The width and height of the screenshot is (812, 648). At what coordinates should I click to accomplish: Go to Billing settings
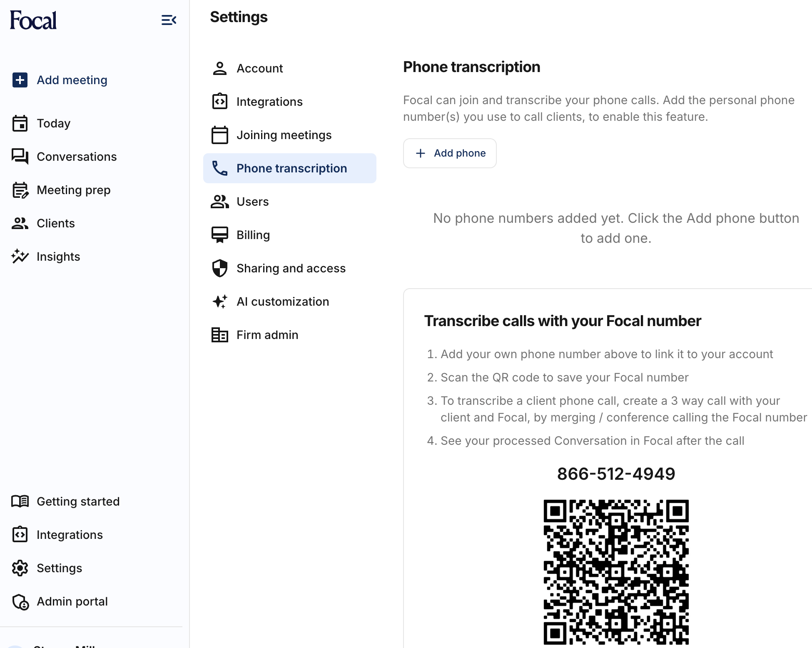[x=253, y=235]
